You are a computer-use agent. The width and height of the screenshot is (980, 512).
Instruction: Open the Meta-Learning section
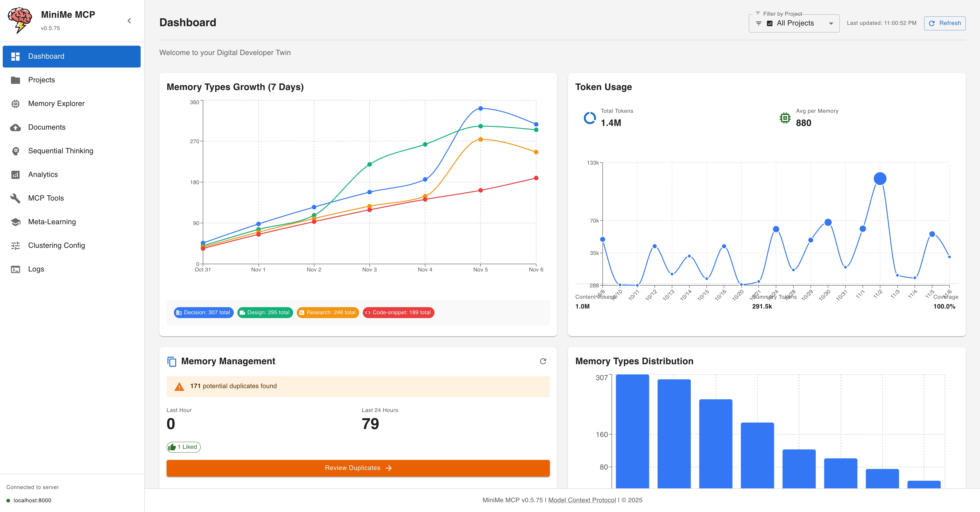pyautogui.click(x=52, y=222)
